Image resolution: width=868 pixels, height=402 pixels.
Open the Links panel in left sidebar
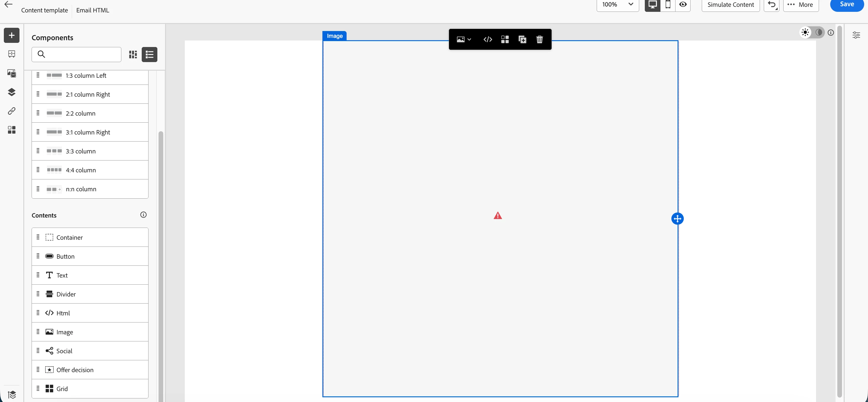click(12, 111)
